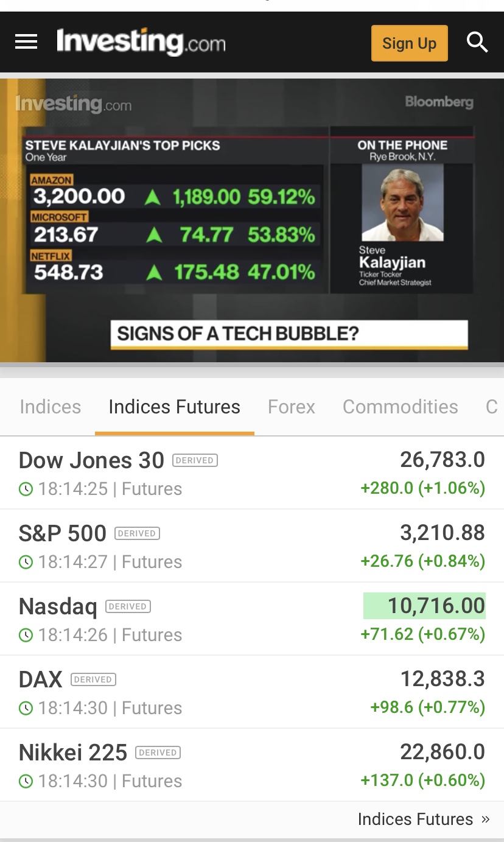
Task: Click the clock icon beside Dow Jones 30
Action: point(26,489)
